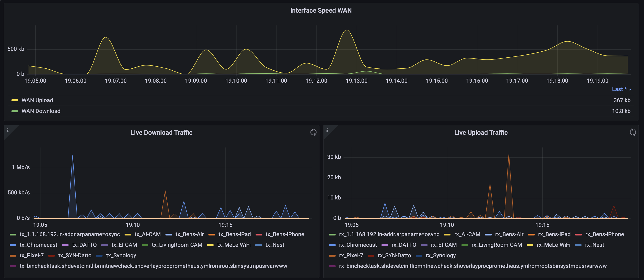The height and width of the screenshot is (280, 644).
Task: Toggle tx_AI-CAM legend series
Action: [x=148, y=234]
